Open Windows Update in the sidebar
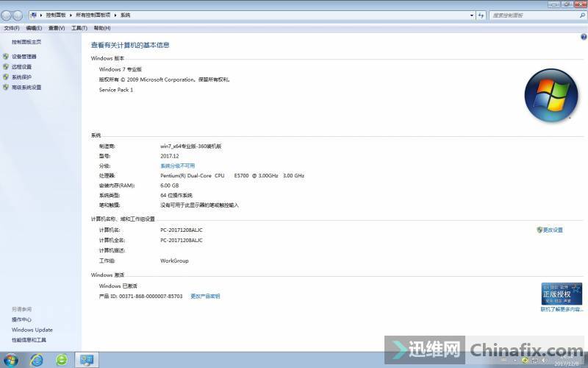This screenshot has height=368, width=588. coord(32,330)
